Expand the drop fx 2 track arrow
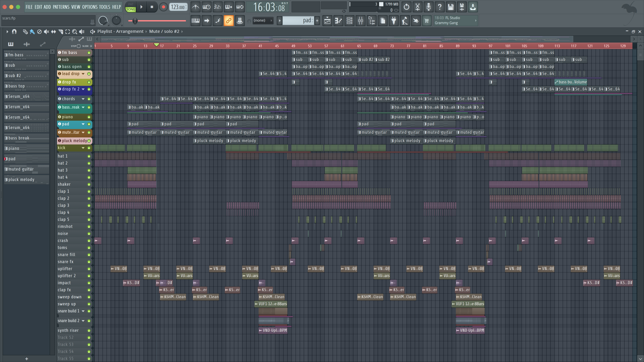Screen dimensions: 644x362 pyautogui.click(x=83, y=89)
